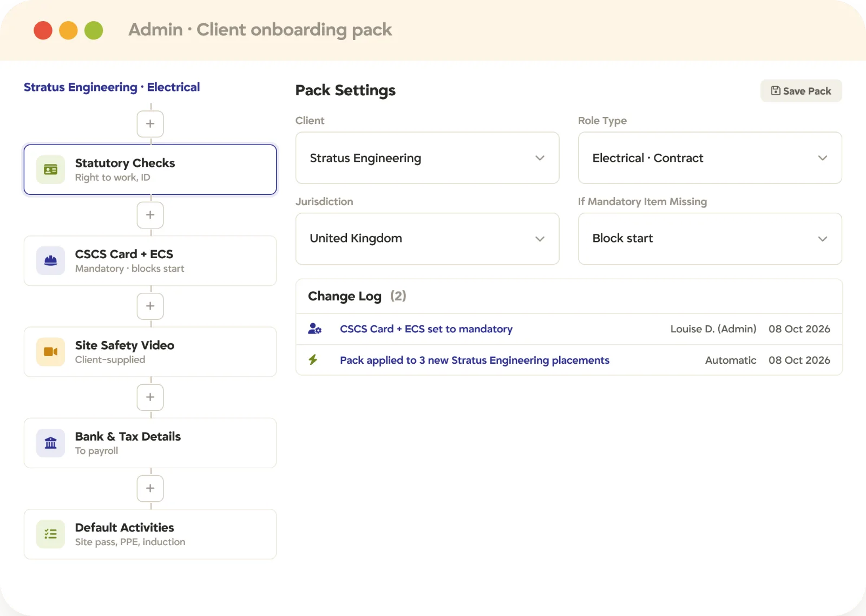Screen dimensions: 866x616
Task: Click the red close window button
Action: click(43, 30)
